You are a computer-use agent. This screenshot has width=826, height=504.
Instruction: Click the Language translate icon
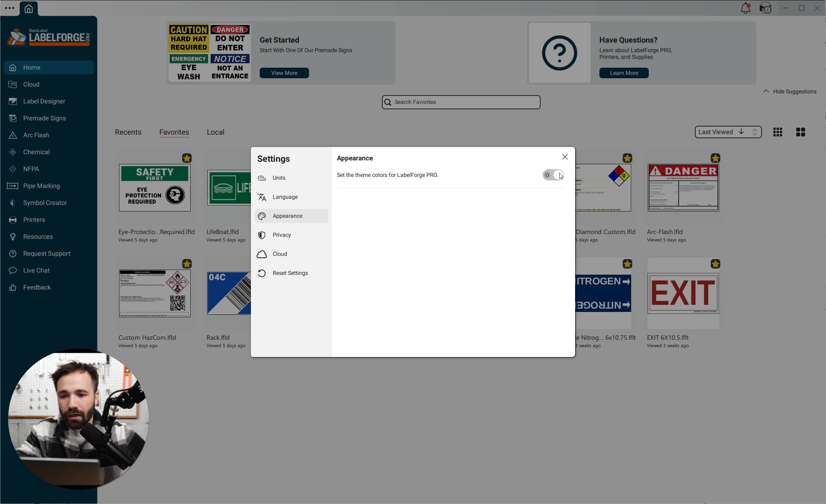coord(262,197)
